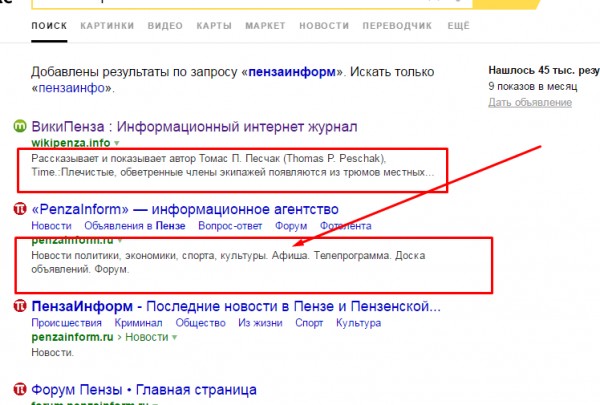Open the Карты tab
The image size is (600, 405).
(214, 26)
